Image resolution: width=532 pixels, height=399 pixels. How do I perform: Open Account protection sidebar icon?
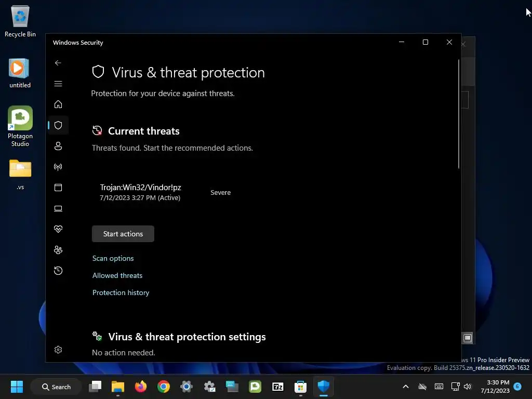point(58,146)
